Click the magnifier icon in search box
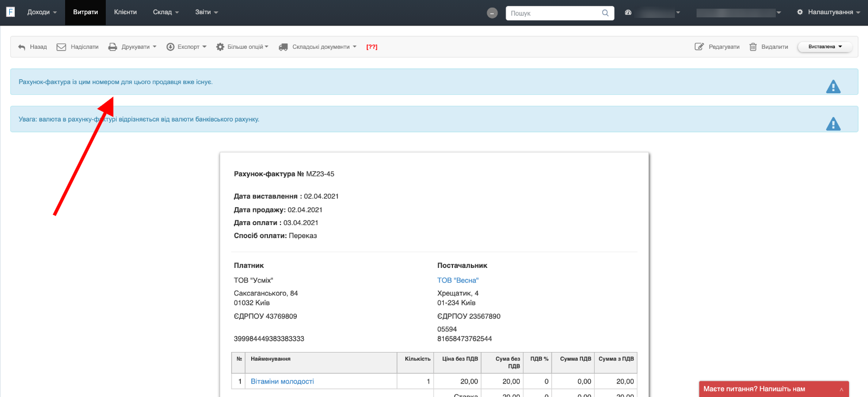 pos(605,13)
